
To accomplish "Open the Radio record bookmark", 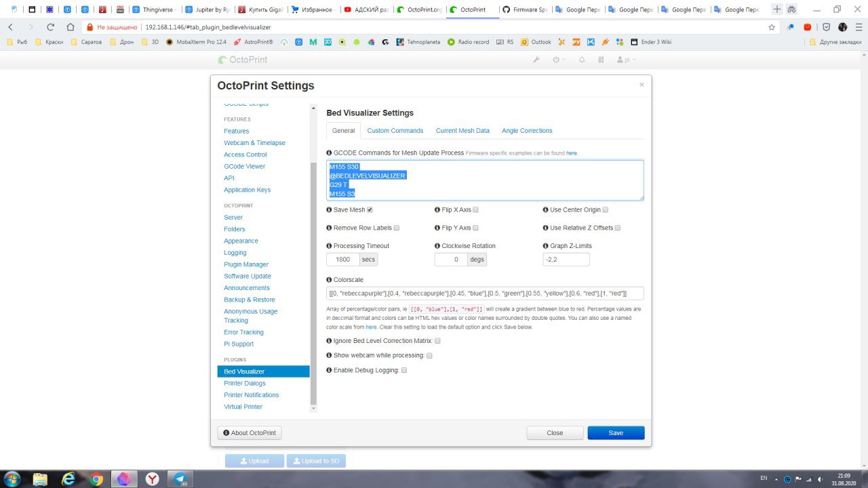I will [x=468, y=42].
